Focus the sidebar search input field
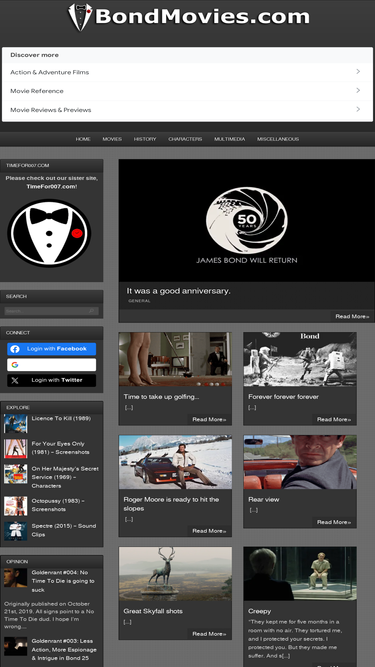Image resolution: width=375 pixels, height=667 pixels. (x=51, y=311)
